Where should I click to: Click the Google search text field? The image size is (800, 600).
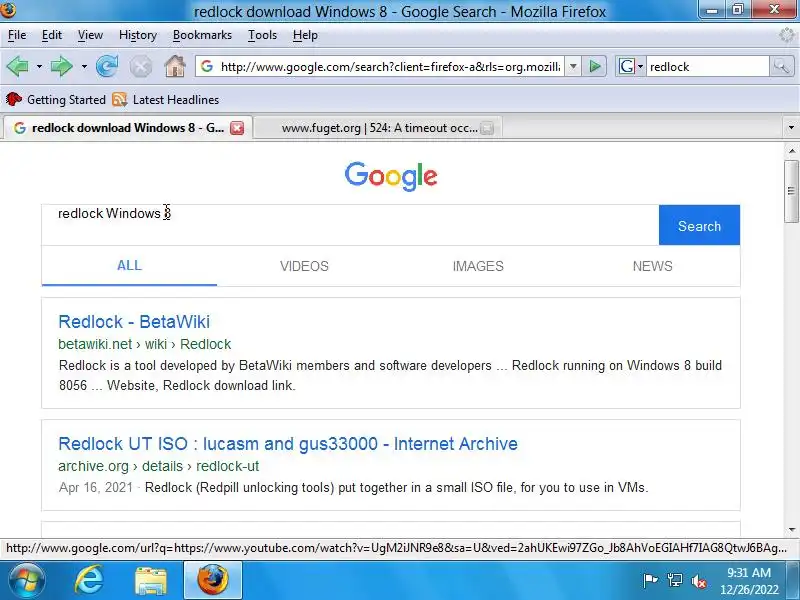[350, 225]
